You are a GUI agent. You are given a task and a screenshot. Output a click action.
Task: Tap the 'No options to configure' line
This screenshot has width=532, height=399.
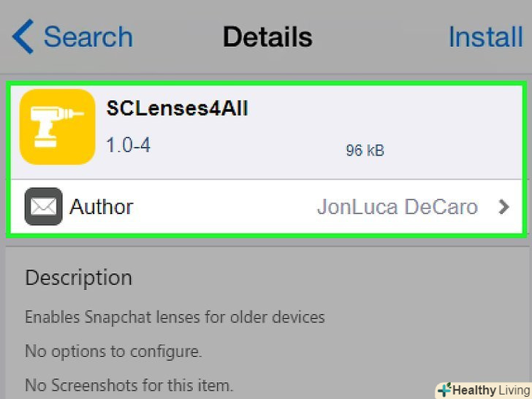pyautogui.click(x=113, y=351)
